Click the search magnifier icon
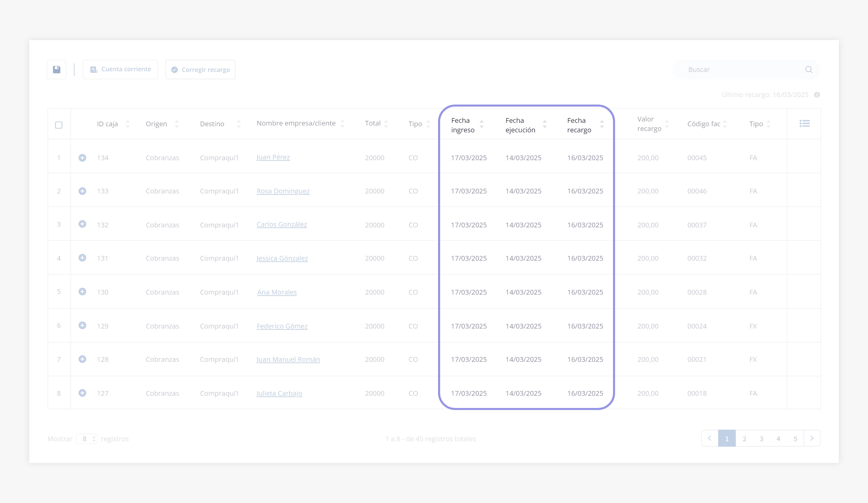 click(x=808, y=70)
